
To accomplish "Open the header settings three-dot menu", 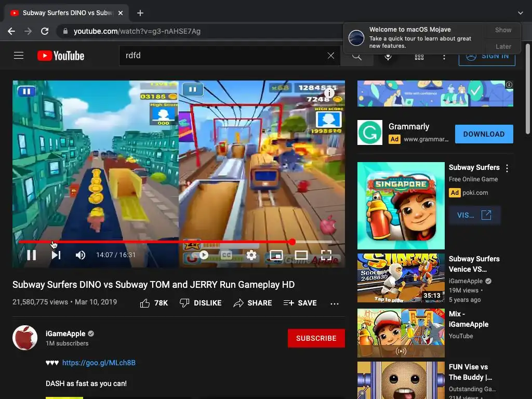I will [x=444, y=57].
